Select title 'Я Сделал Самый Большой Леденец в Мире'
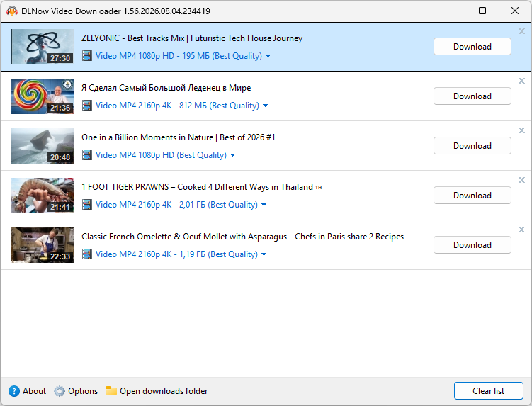Screen dimensions: 532x406 click(x=166, y=88)
